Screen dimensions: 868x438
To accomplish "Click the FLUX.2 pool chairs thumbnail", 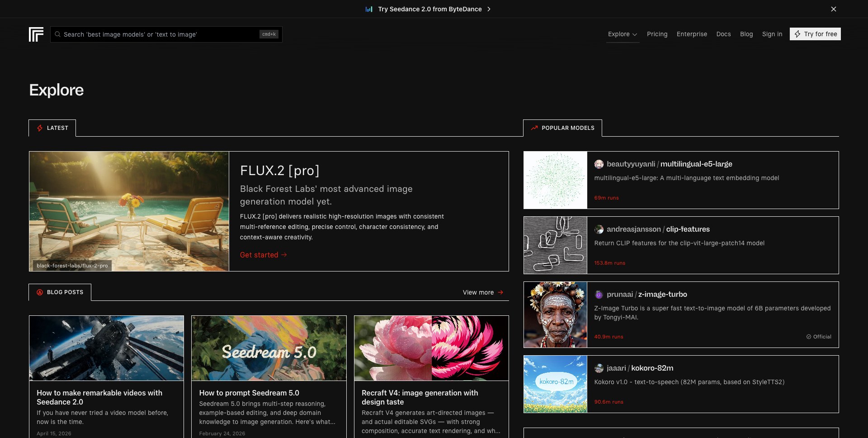I will [129, 211].
